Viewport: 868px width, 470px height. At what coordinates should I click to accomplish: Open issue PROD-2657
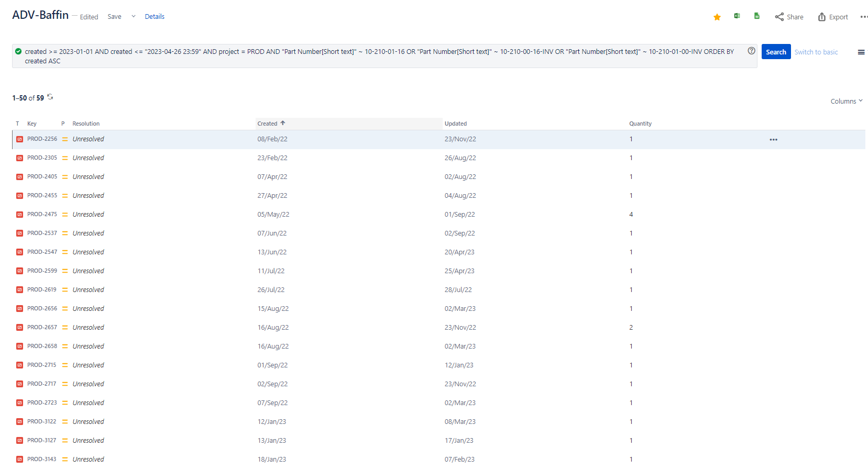pos(42,327)
